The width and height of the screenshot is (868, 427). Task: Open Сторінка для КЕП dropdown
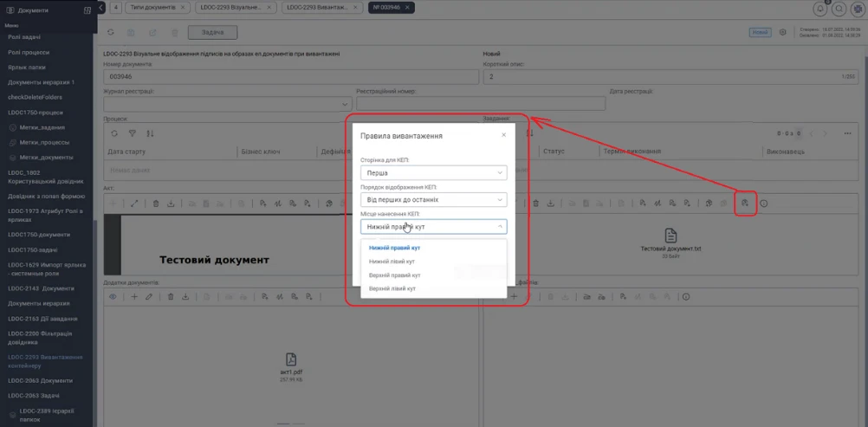(433, 172)
